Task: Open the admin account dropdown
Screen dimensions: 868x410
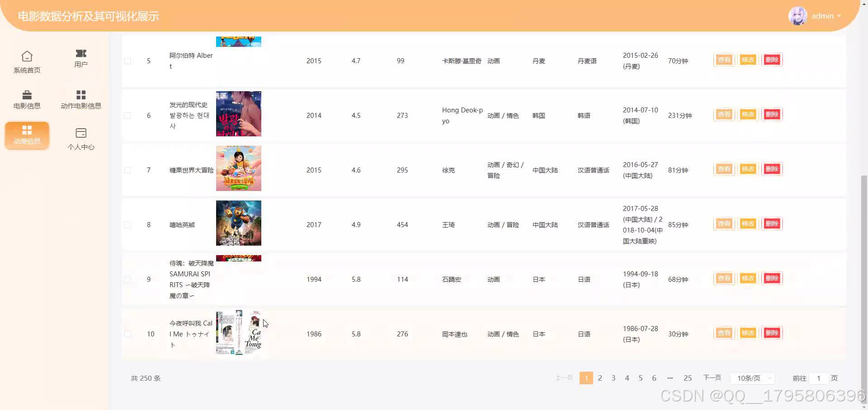Action: tap(826, 16)
